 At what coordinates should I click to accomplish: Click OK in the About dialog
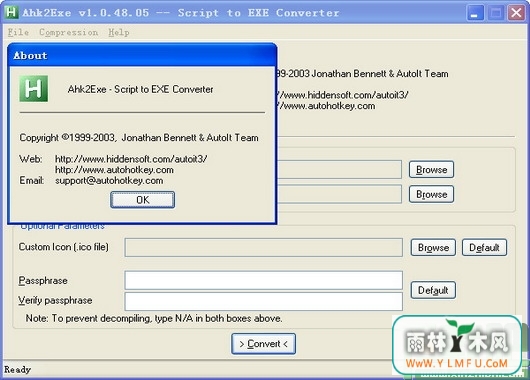(142, 200)
